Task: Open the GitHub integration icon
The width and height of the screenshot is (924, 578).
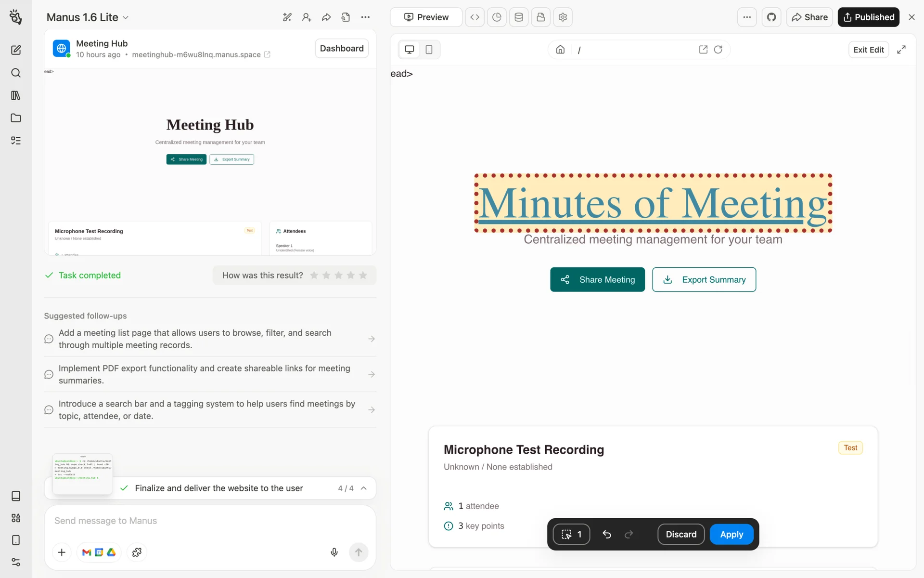Action: 771,17
